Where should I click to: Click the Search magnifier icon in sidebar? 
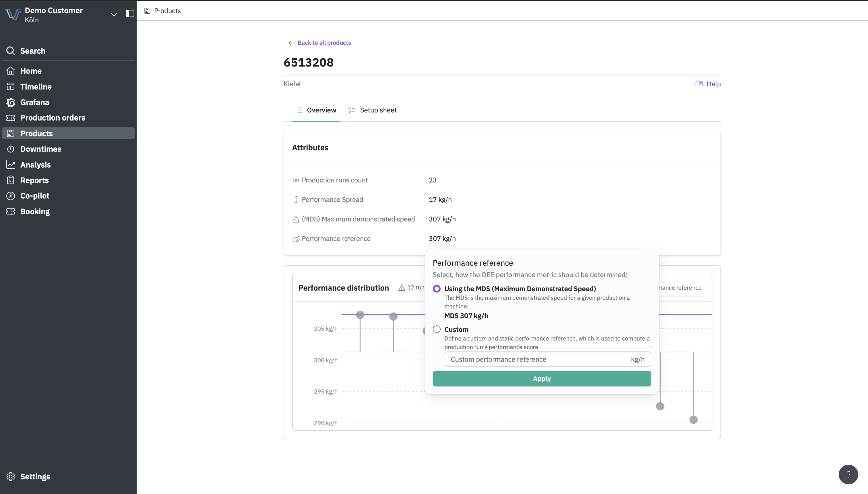click(11, 51)
